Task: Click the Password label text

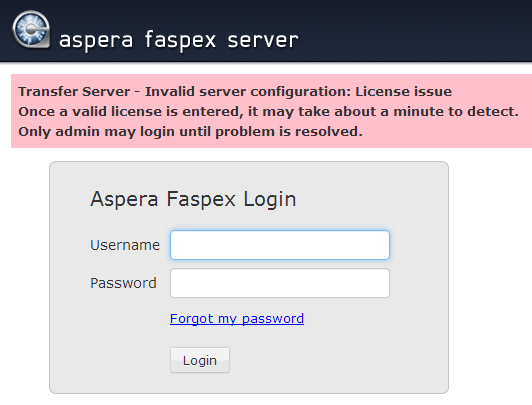Action: [124, 283]
